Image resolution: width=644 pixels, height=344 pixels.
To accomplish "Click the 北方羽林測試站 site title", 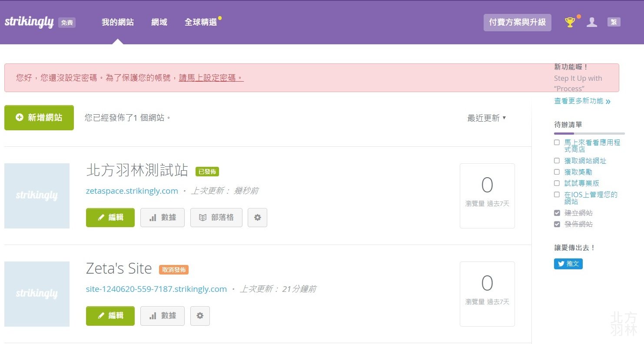I will pyautogui.click(x=137, y=170).
